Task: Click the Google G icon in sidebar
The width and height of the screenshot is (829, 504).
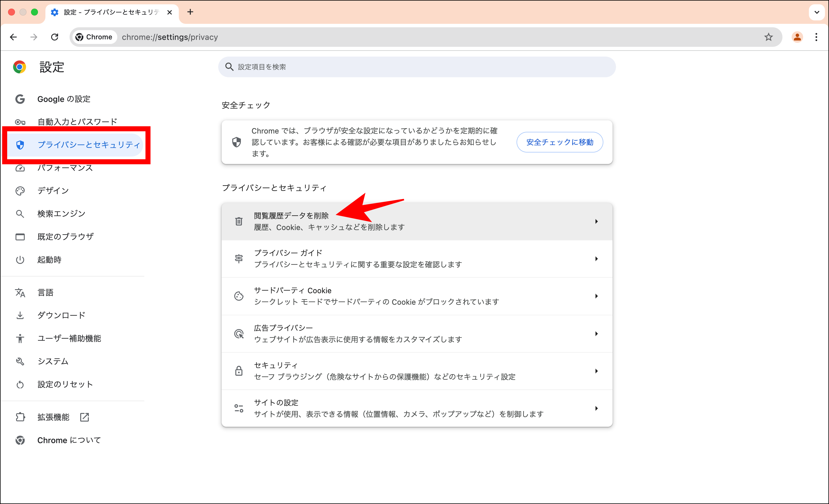Action: point(20,99)
